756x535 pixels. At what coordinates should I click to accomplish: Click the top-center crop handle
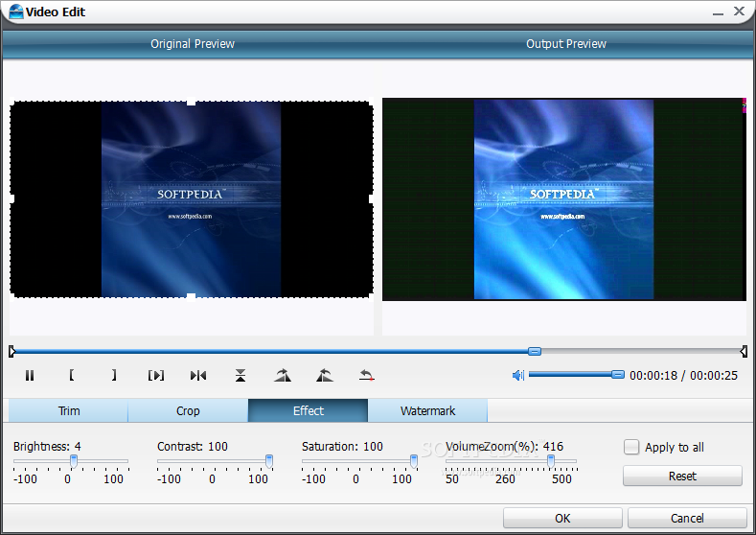tap(192, 102)
